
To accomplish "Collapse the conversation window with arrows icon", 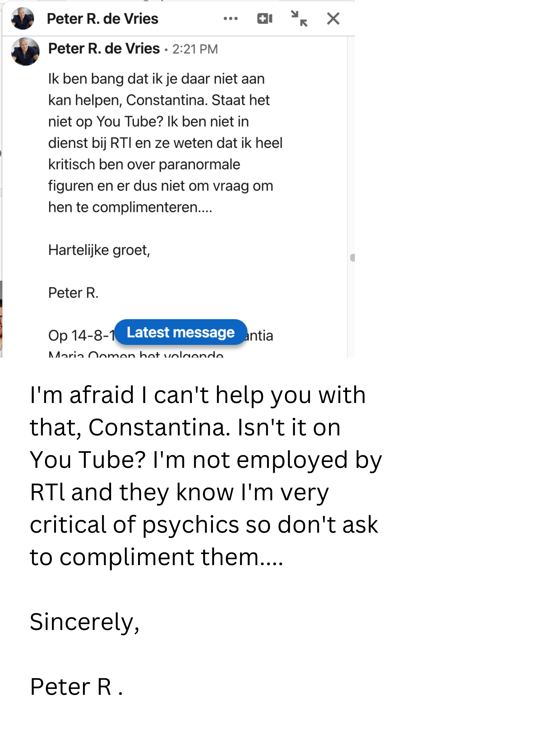I will point(299,18).
